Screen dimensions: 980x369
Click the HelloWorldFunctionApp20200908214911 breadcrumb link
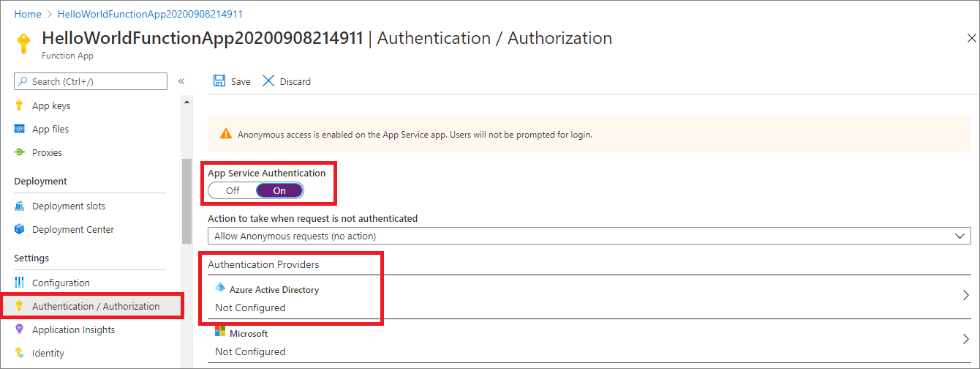(150, 14)
